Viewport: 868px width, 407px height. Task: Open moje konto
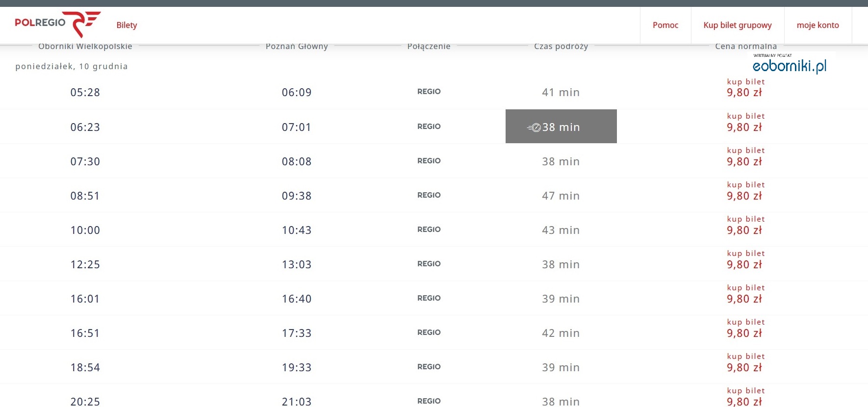pos(818,25)
